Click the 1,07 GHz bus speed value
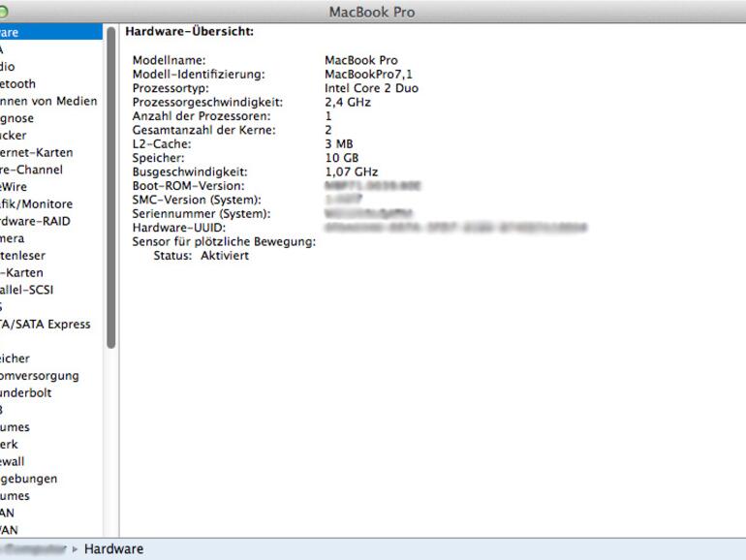Viewport: 746px width, 560px height. [x=352, y=171]
